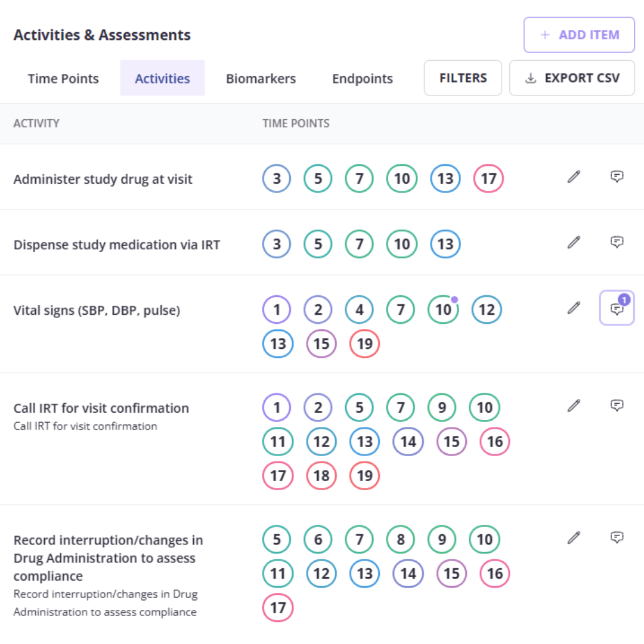Edit the "Administer study drug at visit" activity
The image size is (644, 644).
pos(574,177)
